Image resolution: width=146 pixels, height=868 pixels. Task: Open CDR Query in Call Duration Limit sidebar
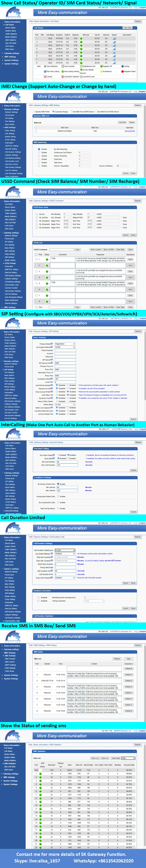coord(9,562)
